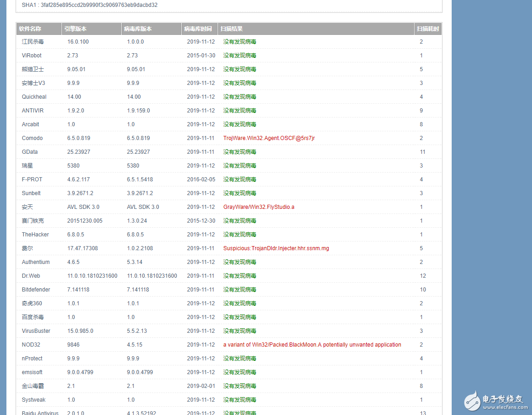This screenshot has height=415, width=532.
Task: Click the emsisoft row name
Action: pos(32,372)
